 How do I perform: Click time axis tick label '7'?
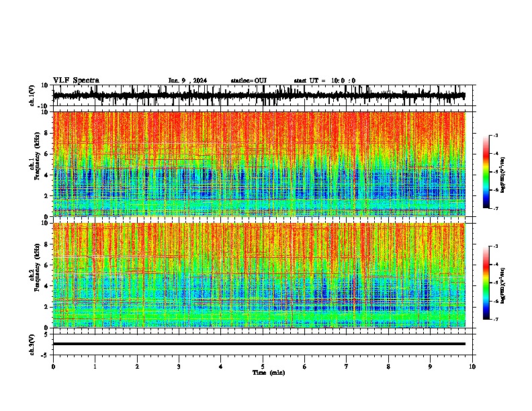click(347, 367)
